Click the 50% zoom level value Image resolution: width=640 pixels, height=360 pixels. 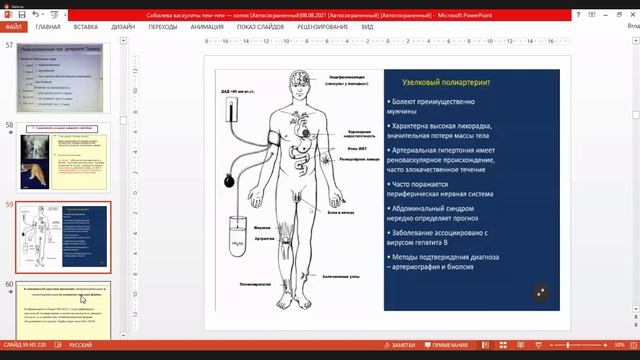(619, 345)
